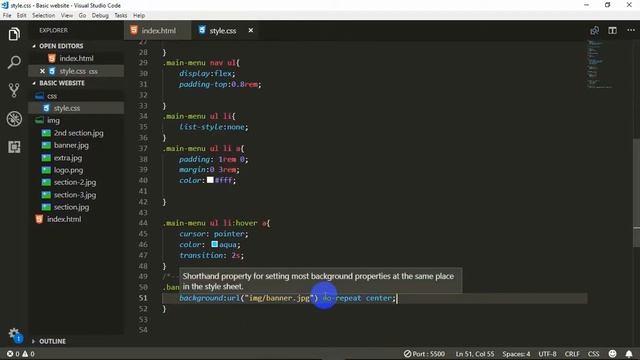
Task: Select style.css under the css folder
Action: 67,108
